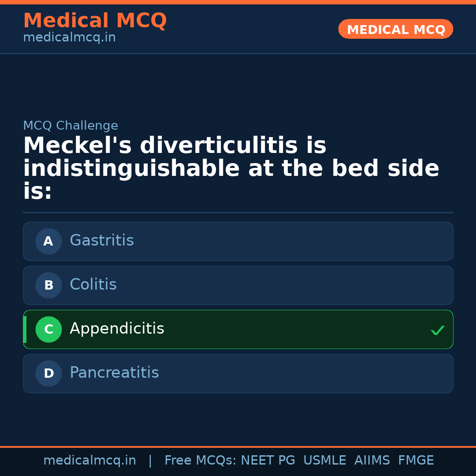Screen dimensions: 476x476
Task: Select the letter D option circle
Action: click(x=48, y=373)
